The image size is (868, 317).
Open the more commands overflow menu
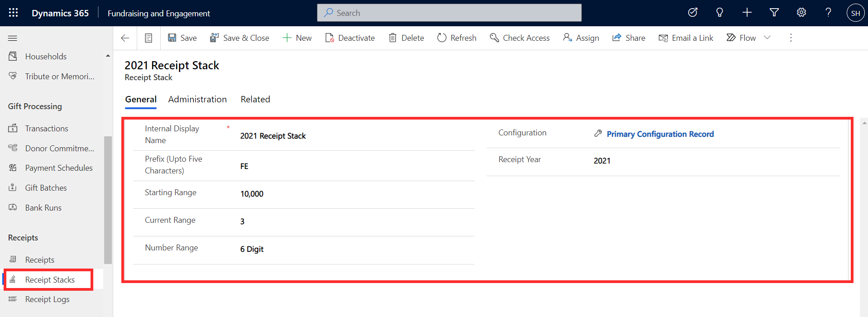(791, 38)
